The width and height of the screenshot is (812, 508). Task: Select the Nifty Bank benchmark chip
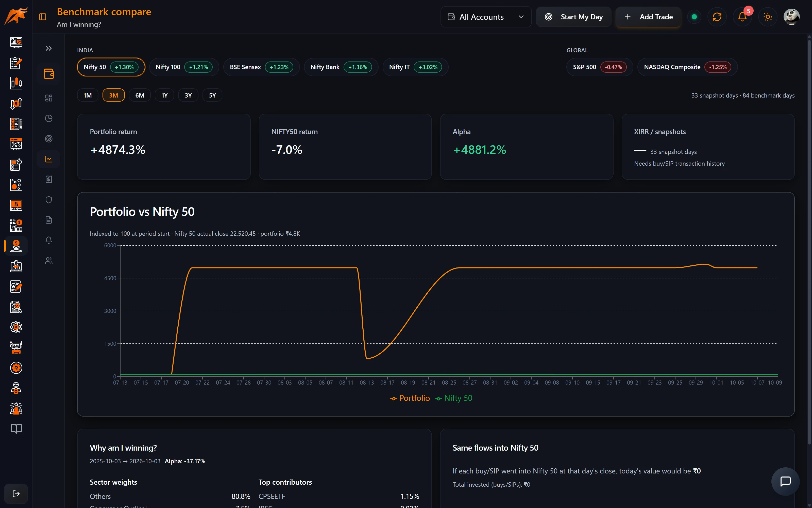pyautogui.click(x=341, y=67)
